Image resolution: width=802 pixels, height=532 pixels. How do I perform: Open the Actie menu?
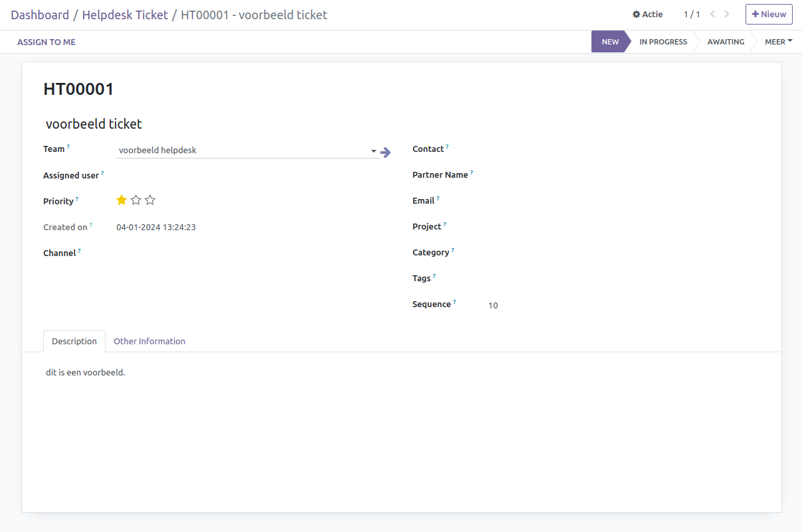647,14
